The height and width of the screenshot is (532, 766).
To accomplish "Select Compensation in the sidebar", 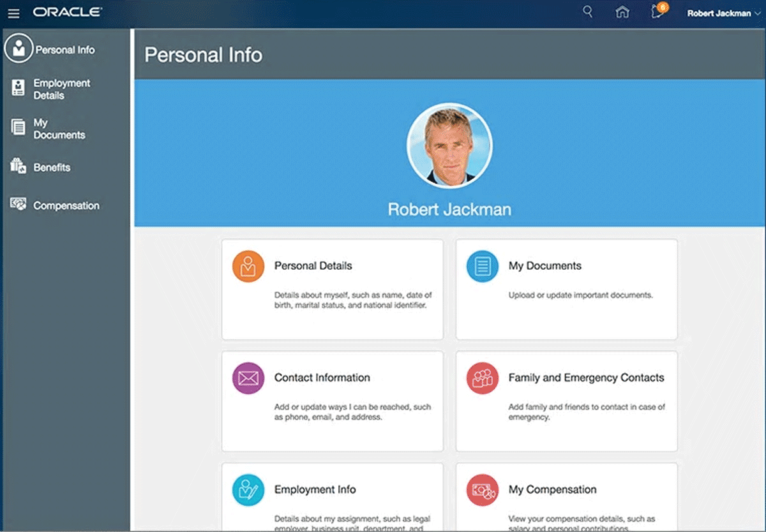I will [x=66, y=205].
